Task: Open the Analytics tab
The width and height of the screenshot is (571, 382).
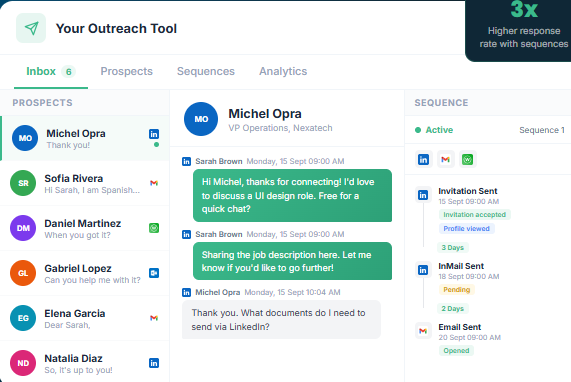Action: 283,71
